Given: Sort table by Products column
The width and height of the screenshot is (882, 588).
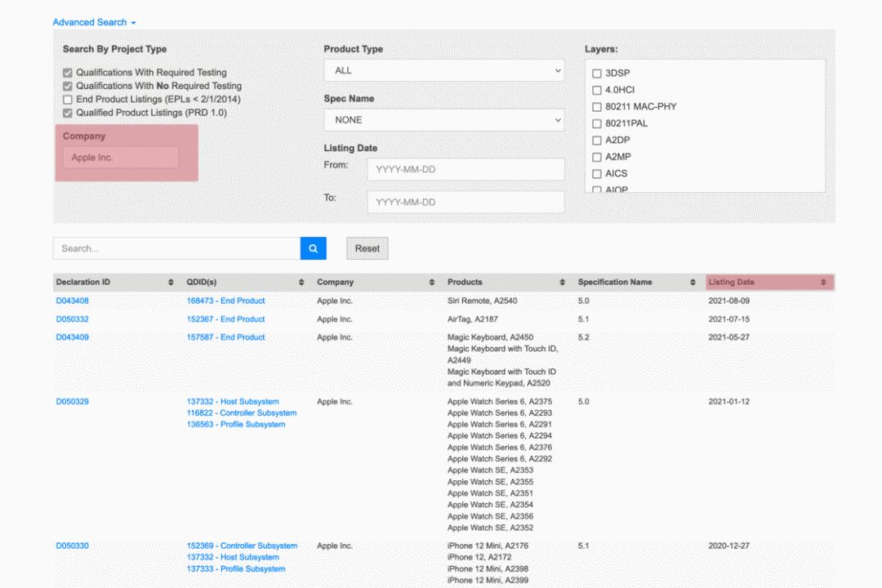Looking at the screenshot, I should coord(562,282).
